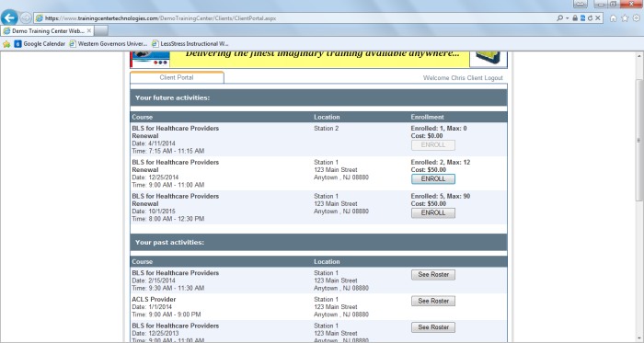Click the browser Forward arrow button
The width and height of the screenshot is (644, 343).
pyautogui.click(x=26, y=18)
